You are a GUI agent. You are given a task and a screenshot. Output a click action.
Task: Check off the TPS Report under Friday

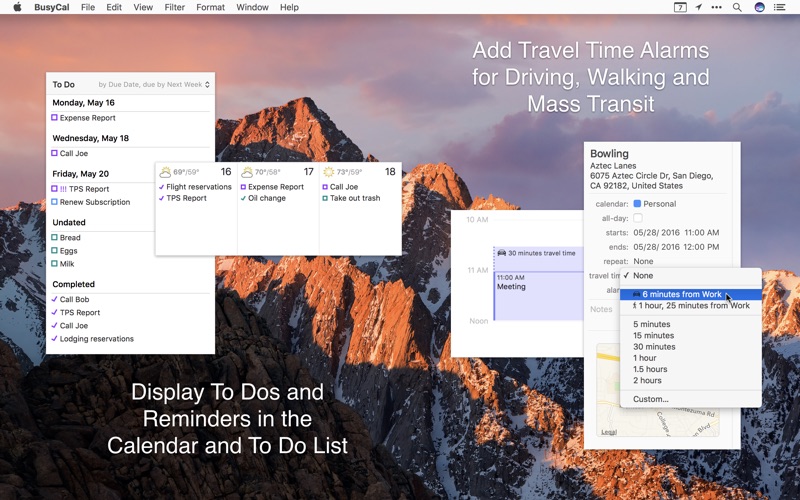[55, 189]
